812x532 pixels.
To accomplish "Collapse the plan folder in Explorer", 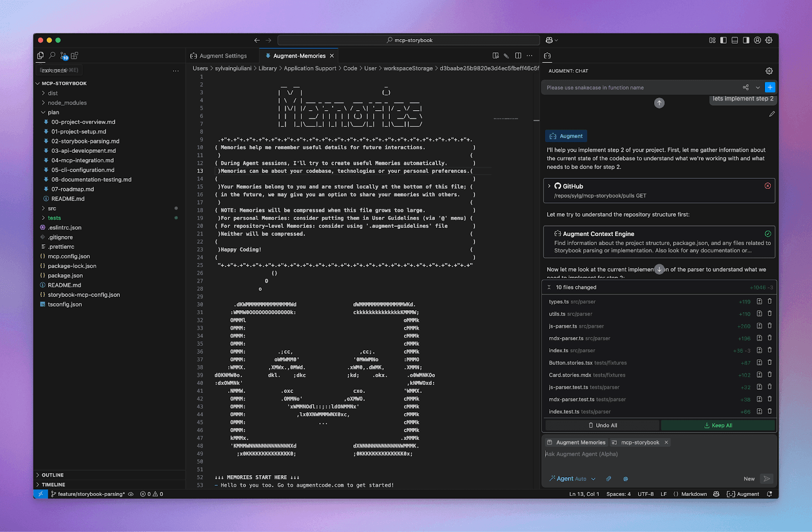I will click(x=53, y=112).
